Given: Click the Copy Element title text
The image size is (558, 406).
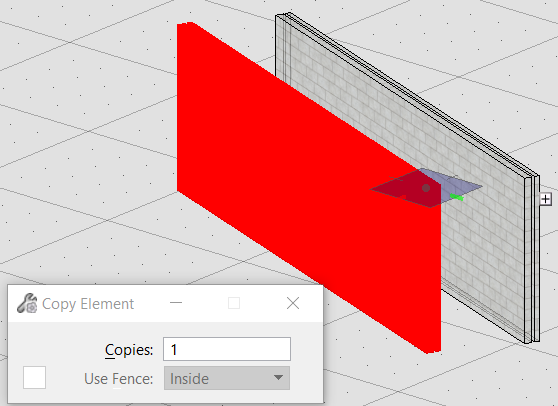Looking at the screenshot, I should (x=88, y=304).
